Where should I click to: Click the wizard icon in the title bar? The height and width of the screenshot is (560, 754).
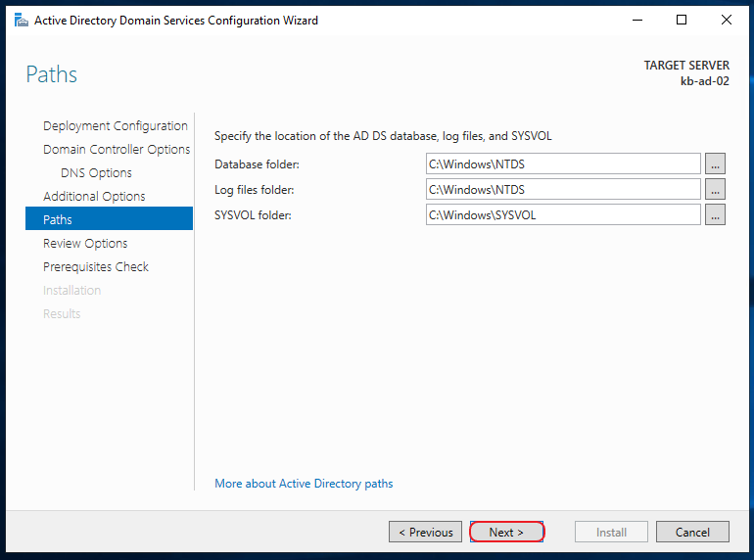pos(22,21)
